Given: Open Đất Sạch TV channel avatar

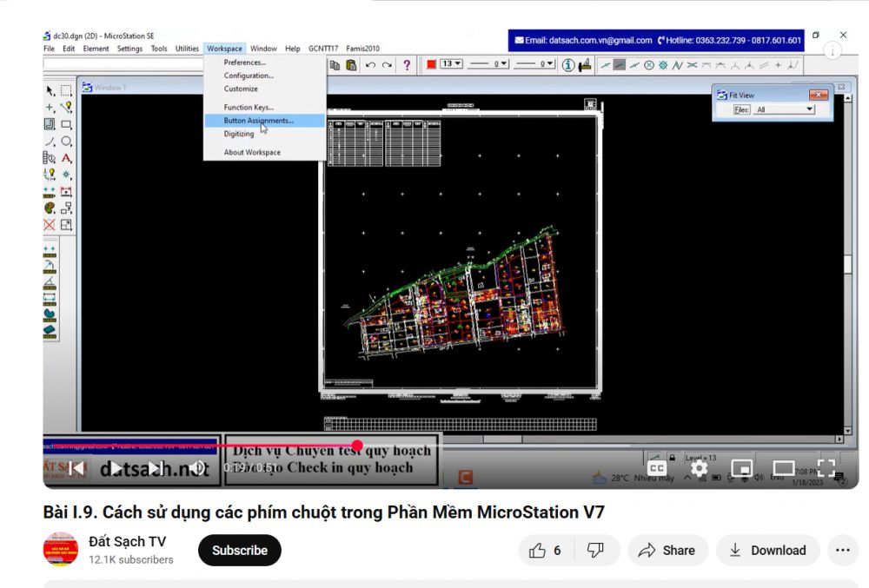Looking at the screenshot, I should point(61,550).
